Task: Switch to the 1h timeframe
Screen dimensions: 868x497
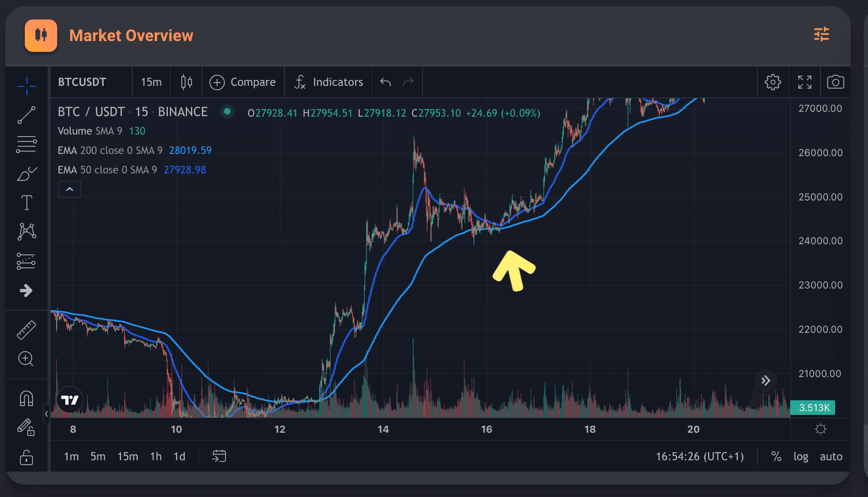Action: click(156, 456)
